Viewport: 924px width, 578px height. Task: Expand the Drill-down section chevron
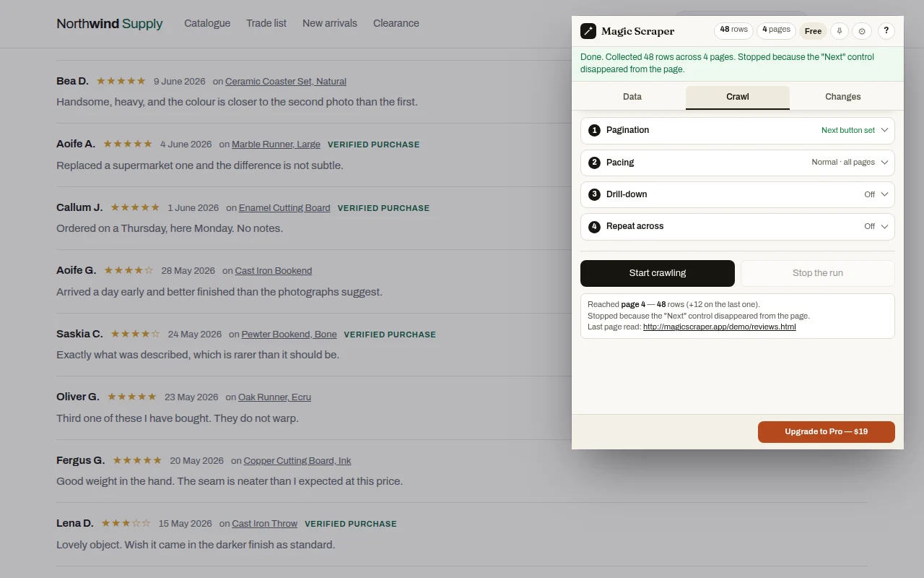[884, 194]
